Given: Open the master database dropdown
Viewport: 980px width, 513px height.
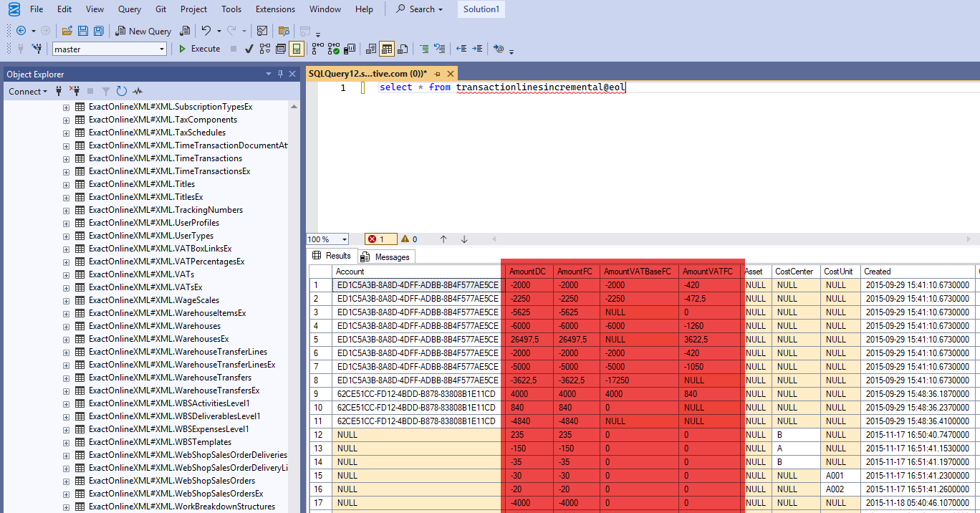Looking at the screenshot, I should click(x=162, y=49).
